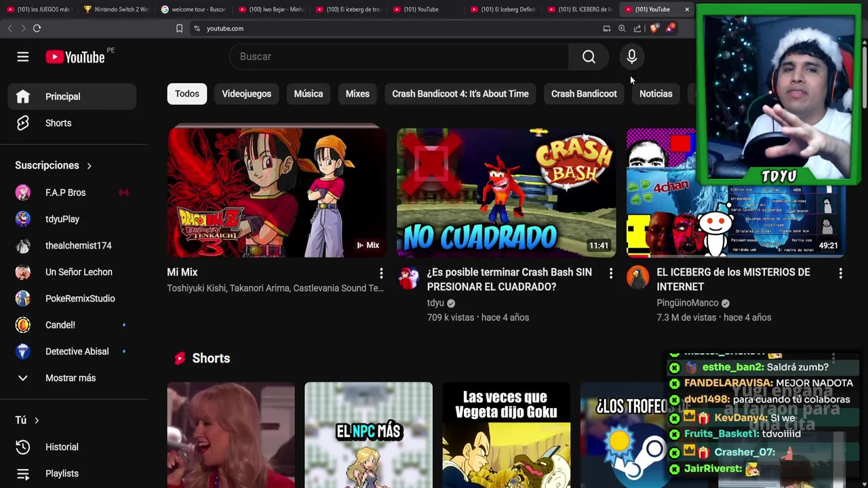Screen dimensions: 868x488
Task: Open tdyuPlay channel subscription
Action: click(72, 219)
